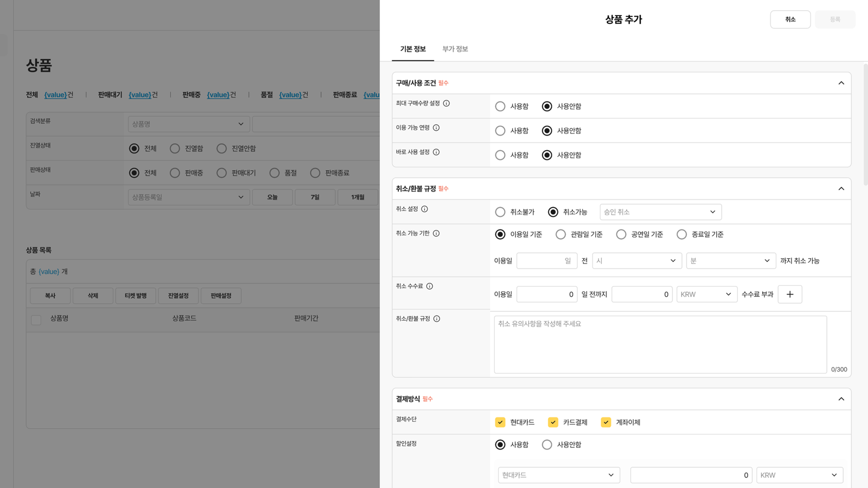Add a cancellation fee row with plus button

coord(790,294)
